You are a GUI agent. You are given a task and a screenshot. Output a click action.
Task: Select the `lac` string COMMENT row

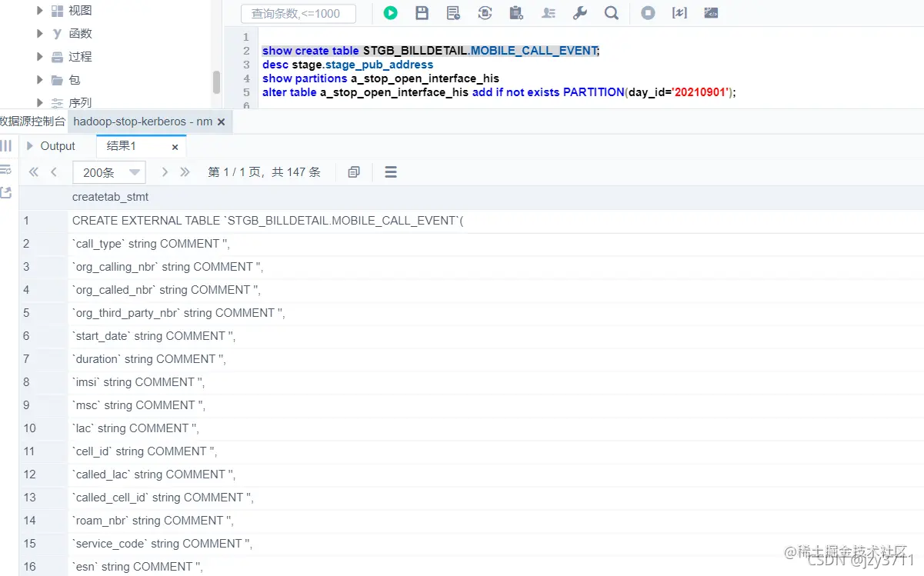pos(471,428)
